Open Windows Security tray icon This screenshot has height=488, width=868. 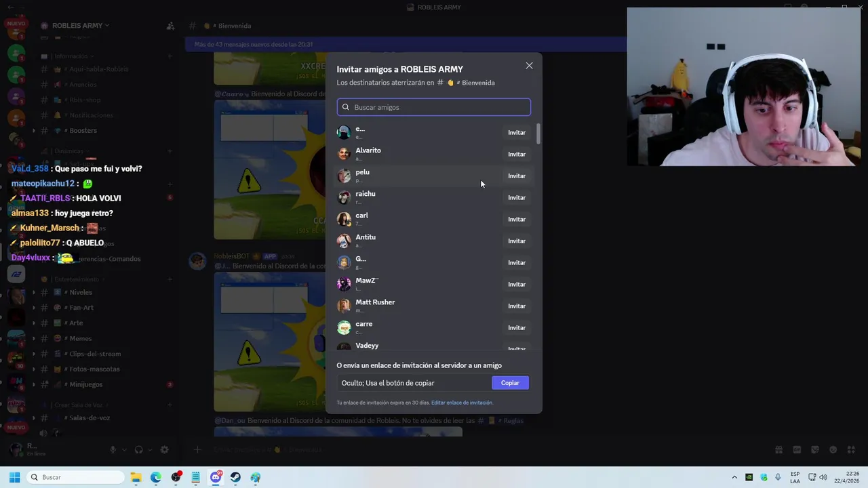click(764, 477)
